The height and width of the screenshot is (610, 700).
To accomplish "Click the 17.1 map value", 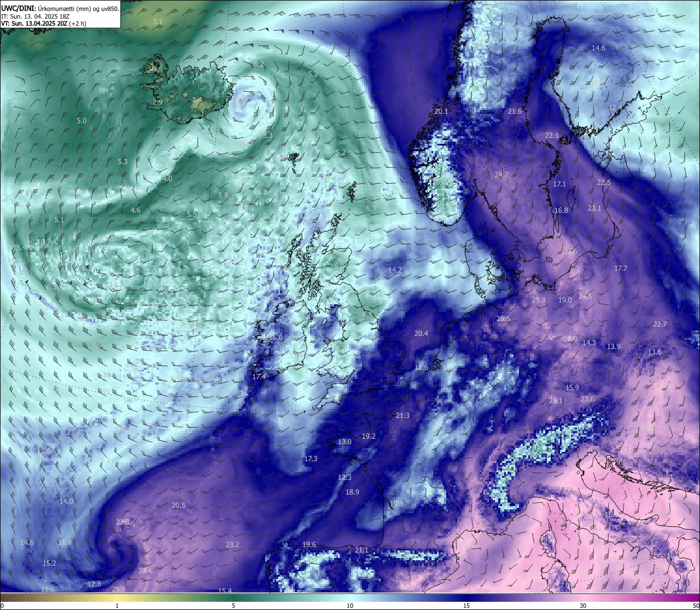I will [x=559, y=184].
